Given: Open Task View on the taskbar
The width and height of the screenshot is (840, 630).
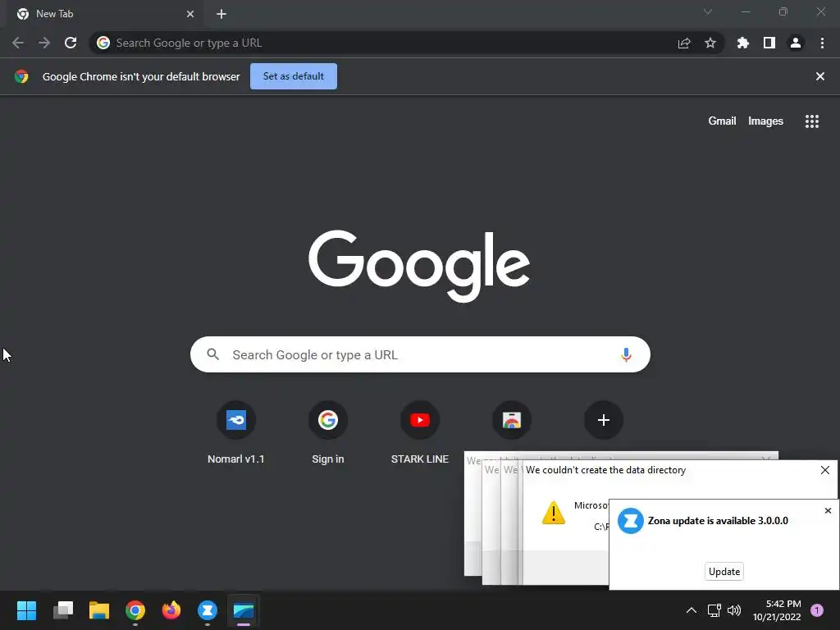Looking at the screenshot, I should point(63,610).
